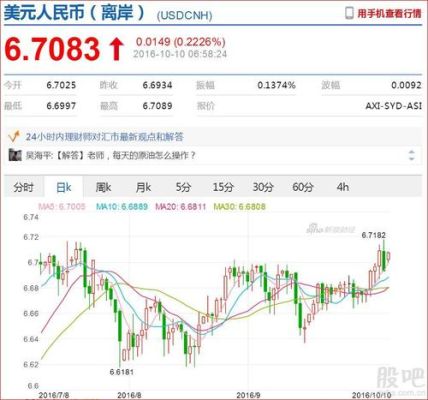Click the 报价 source AXI-SYD-ASI
Viewport: 428px width, 400px height.
(x=393, y=106)
